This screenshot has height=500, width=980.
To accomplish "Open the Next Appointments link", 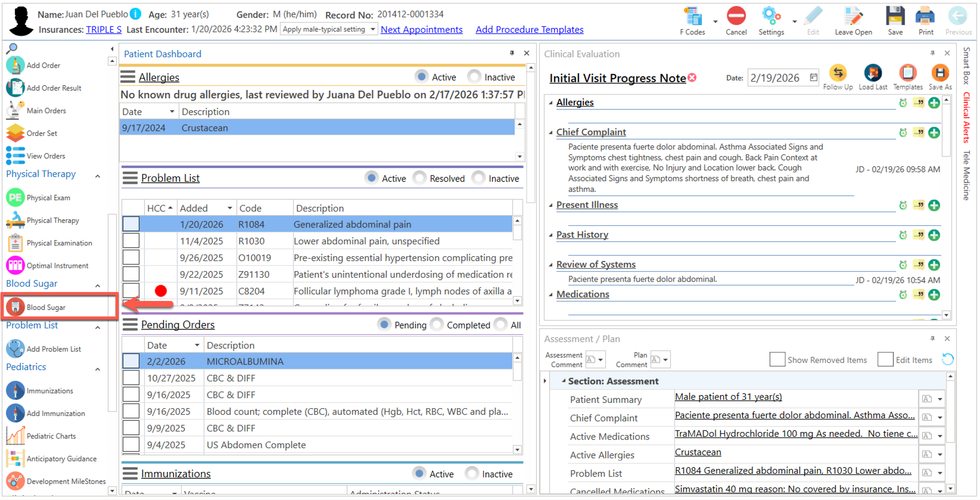I will point(421,29).
